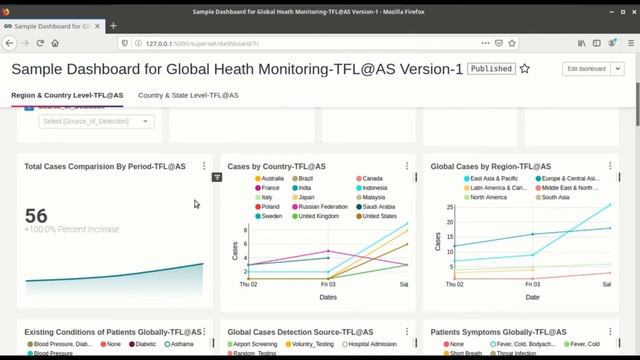This screenshot has width=640, height=360.
Task: Open the page actions three-dot menu in address bar
Action: coord(485,43)
